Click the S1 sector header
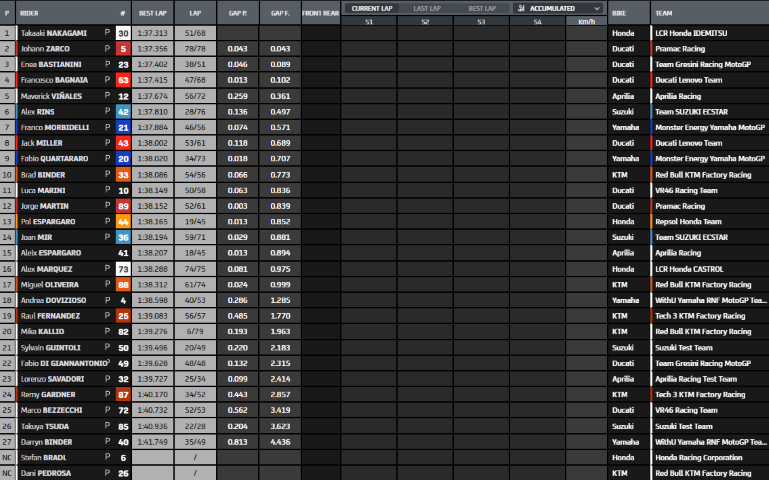The height and width of the screenshot is (480, 769). click(369, 22)
